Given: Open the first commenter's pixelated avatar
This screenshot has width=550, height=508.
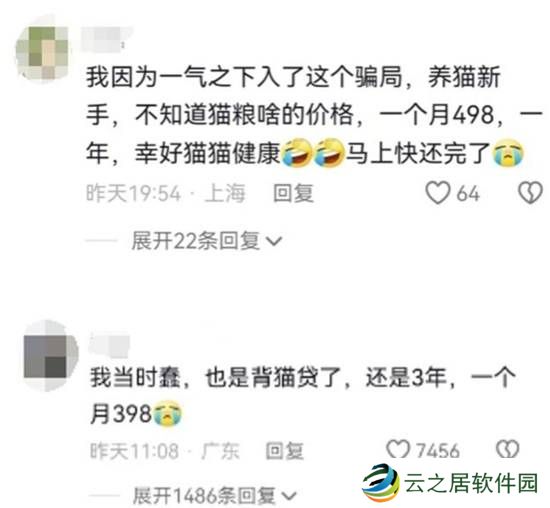Looking at the screenshot, I should click(43, 51).
